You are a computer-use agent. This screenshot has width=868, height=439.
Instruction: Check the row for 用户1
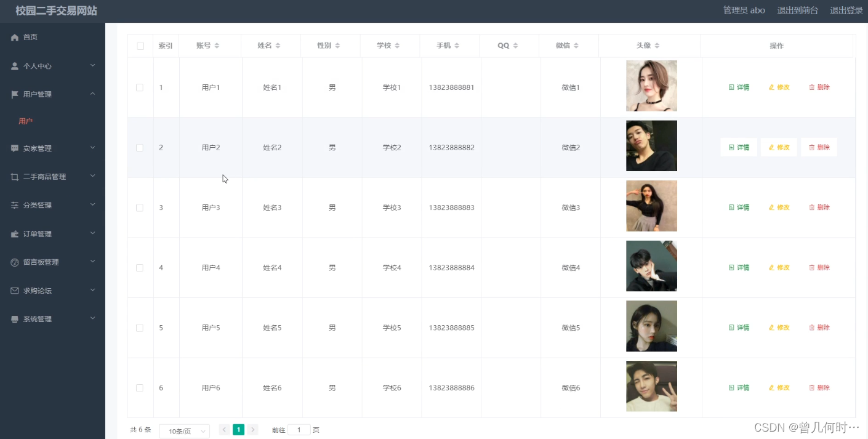[x=140, y=87]
